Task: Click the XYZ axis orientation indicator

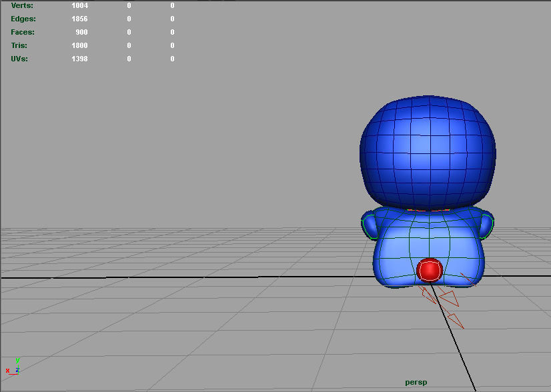Action: 13,367
